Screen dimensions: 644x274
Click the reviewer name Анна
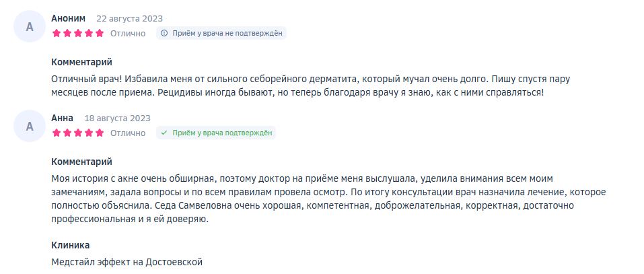(62, 118)
